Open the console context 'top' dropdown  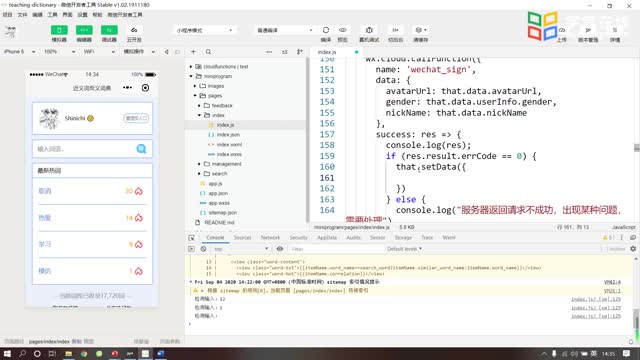tap(241, 249)
